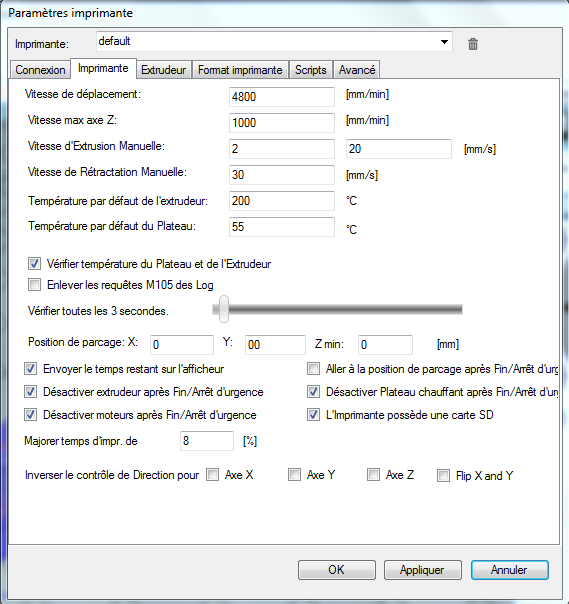Image resolution: width=569 pixels, height=604 pixels.
Task: Confirm settings with the OK button
Action: (x=337, y=570)
